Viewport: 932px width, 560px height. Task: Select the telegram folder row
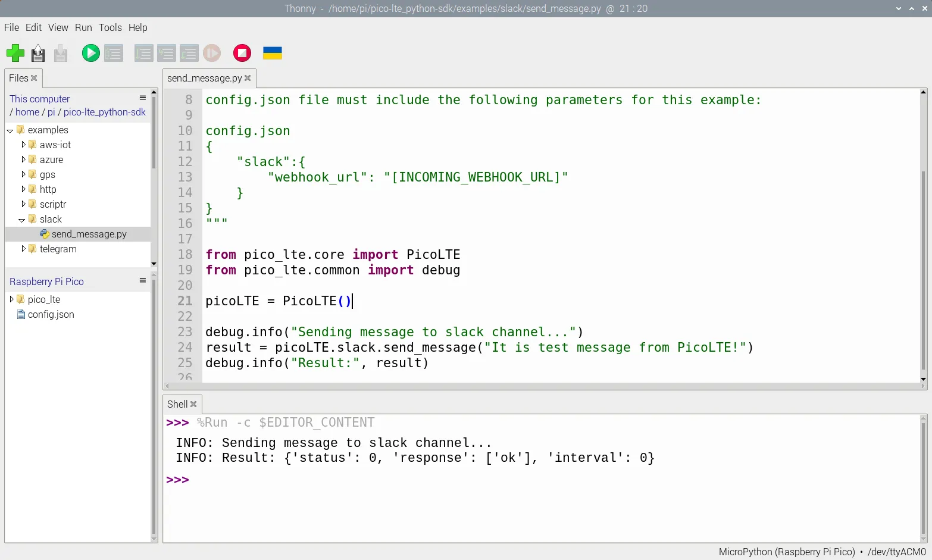tap(78, 249)
